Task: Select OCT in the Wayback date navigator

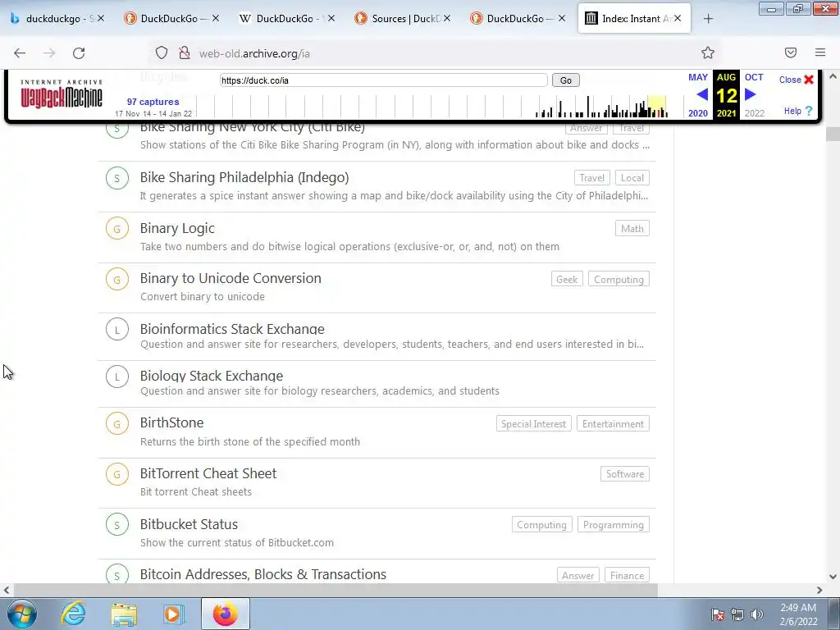Action: click(754, 77)
